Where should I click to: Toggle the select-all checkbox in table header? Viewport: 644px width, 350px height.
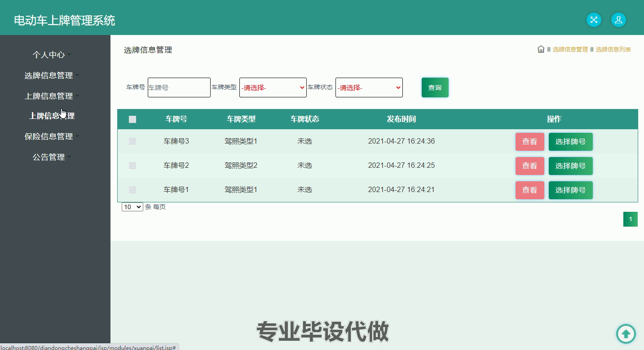(132, 119)
